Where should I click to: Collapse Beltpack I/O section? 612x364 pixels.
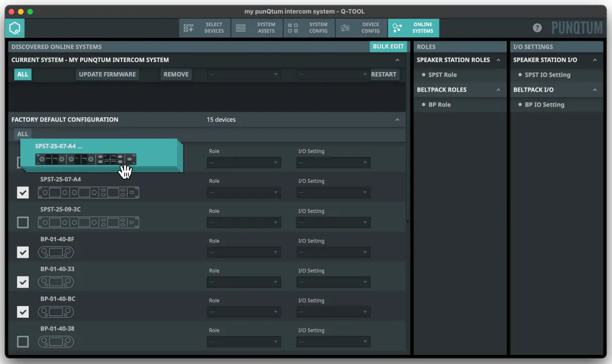(x=595, y=90)
